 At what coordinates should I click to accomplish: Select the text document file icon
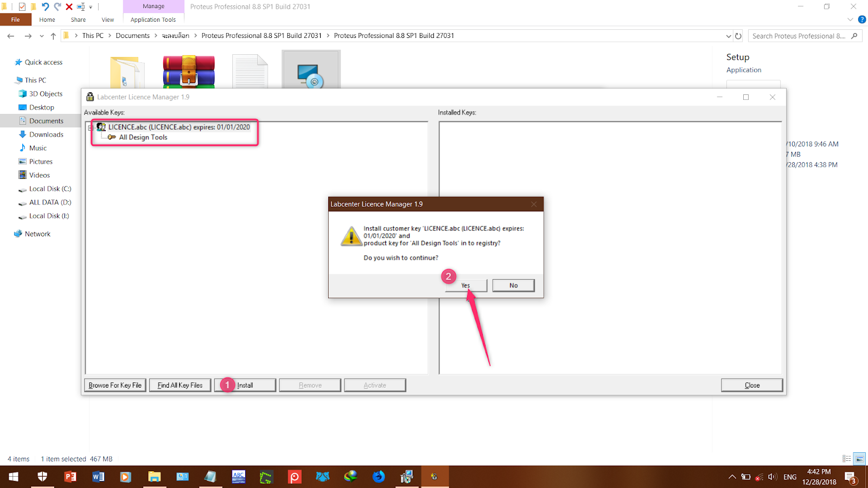(250, 71)
